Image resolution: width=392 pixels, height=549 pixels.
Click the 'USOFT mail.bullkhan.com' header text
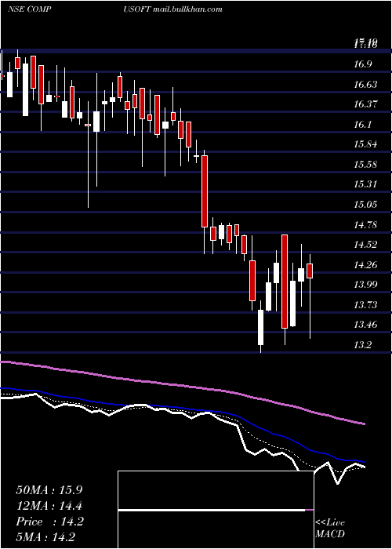tap(173, 9)
